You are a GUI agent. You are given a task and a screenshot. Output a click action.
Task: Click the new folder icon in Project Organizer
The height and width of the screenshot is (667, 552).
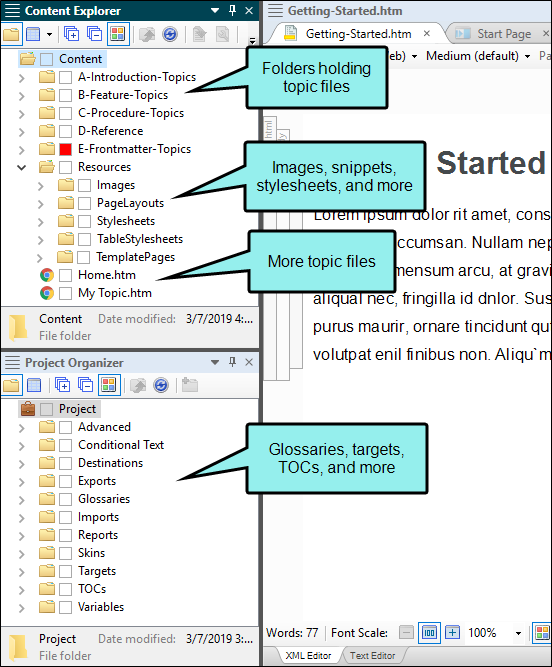190,385
